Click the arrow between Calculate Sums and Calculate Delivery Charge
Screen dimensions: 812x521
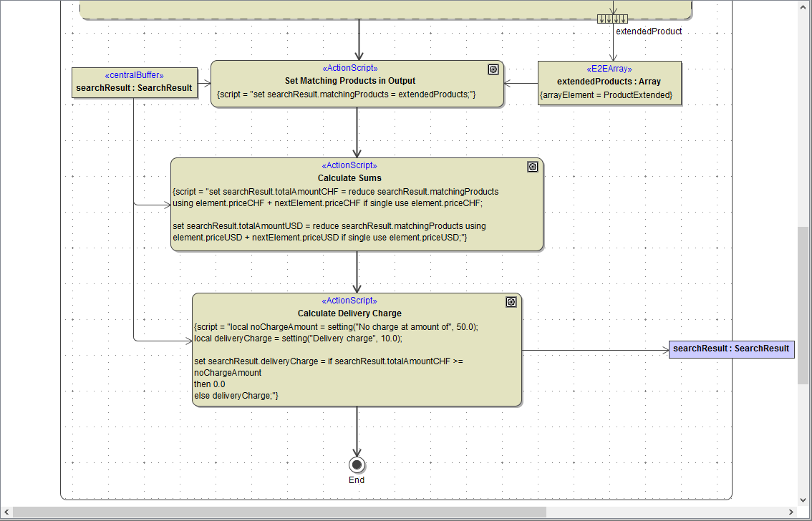(x=357, y=272)
